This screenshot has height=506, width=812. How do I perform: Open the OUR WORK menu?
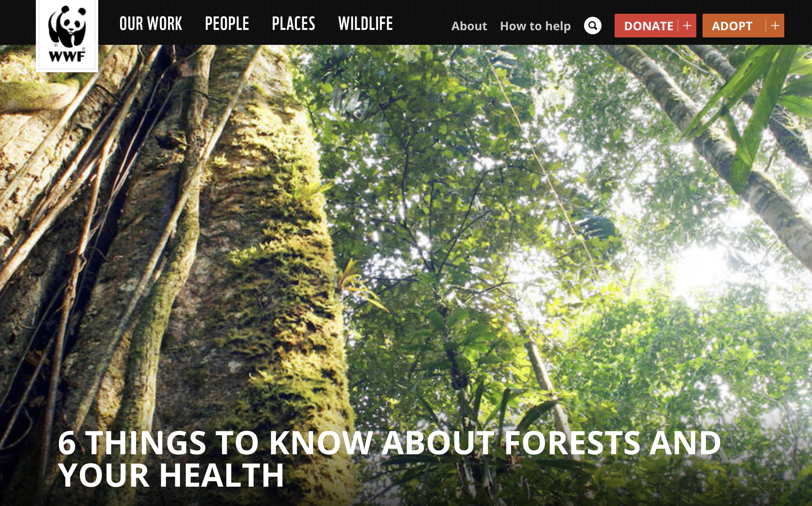(151, 24)
